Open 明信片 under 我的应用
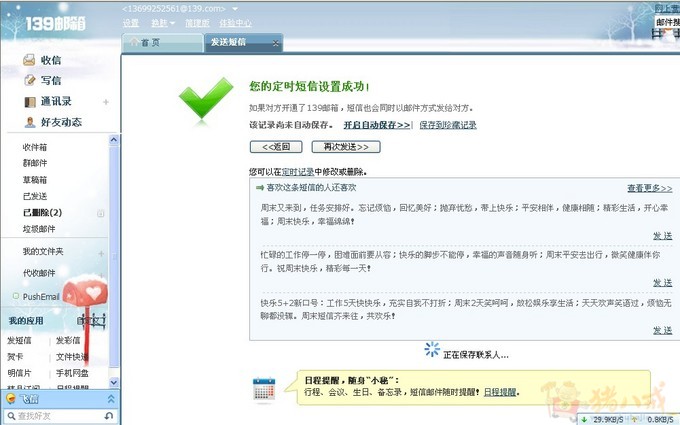The image size is (680, 425). 19,373
